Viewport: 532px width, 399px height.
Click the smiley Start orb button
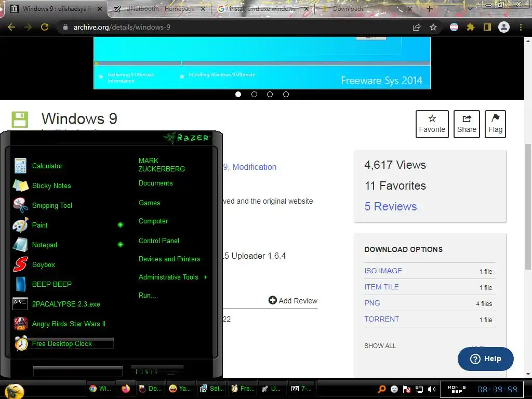click(15, 391)
